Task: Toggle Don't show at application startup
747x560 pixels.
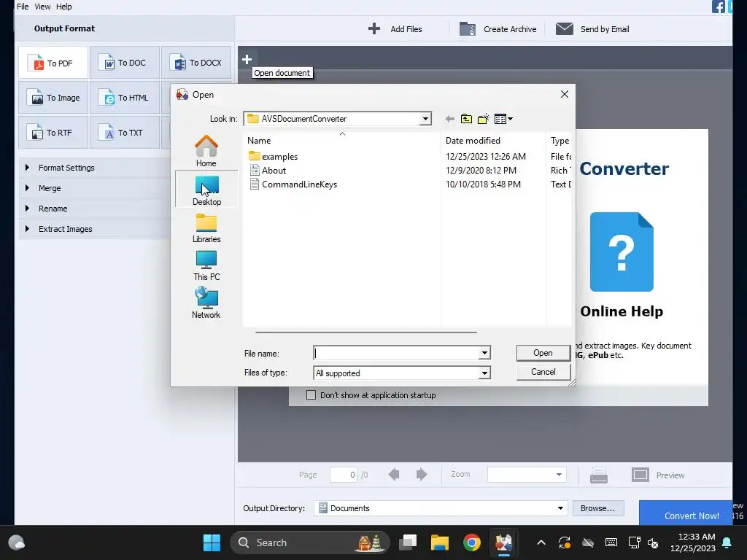Action: click(x=311, y=394)
